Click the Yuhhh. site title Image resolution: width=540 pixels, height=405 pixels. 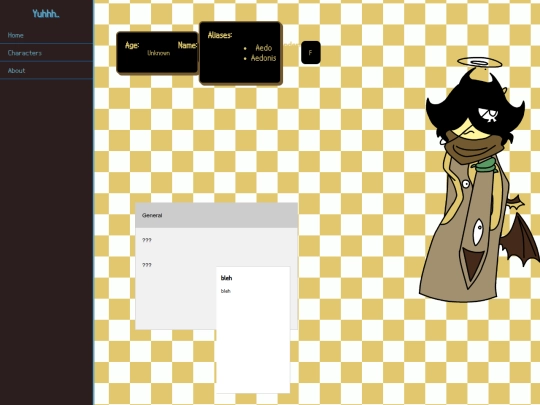[x=46, y=13]
